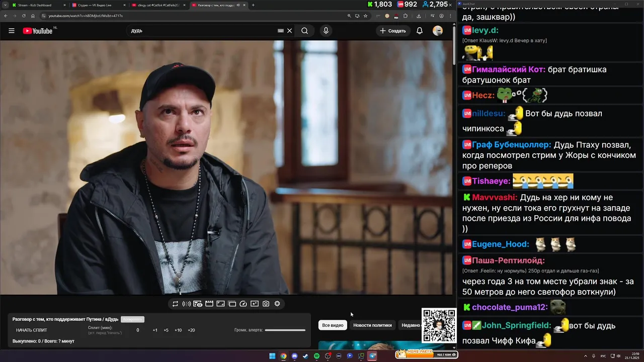This screenshot has width=644, height=362.
Task: Open a new browser tab with plus
Action: click(253, 5)
